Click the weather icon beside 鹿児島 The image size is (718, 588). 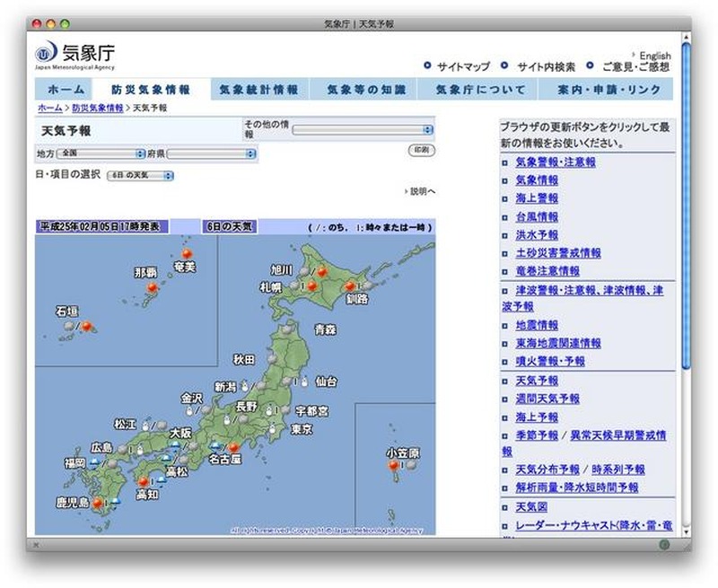pos(97,504)
